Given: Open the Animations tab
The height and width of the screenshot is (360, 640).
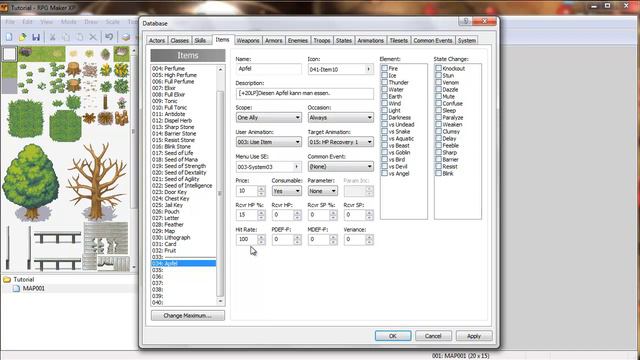Looking at the screenshot, I should click(370, 40).
